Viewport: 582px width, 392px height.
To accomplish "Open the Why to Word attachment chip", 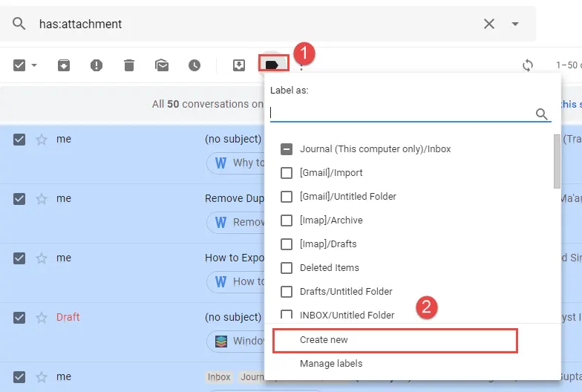I will pyautogui.click(x=235, y=163).
